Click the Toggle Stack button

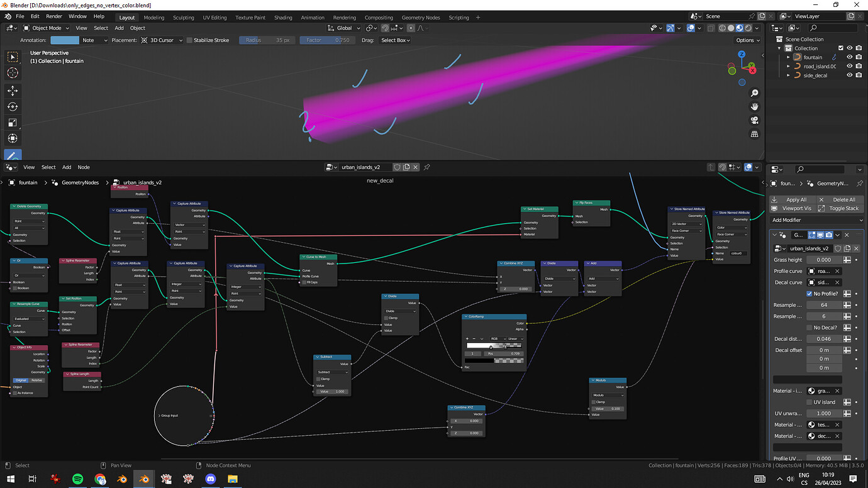tap(842, 208)
